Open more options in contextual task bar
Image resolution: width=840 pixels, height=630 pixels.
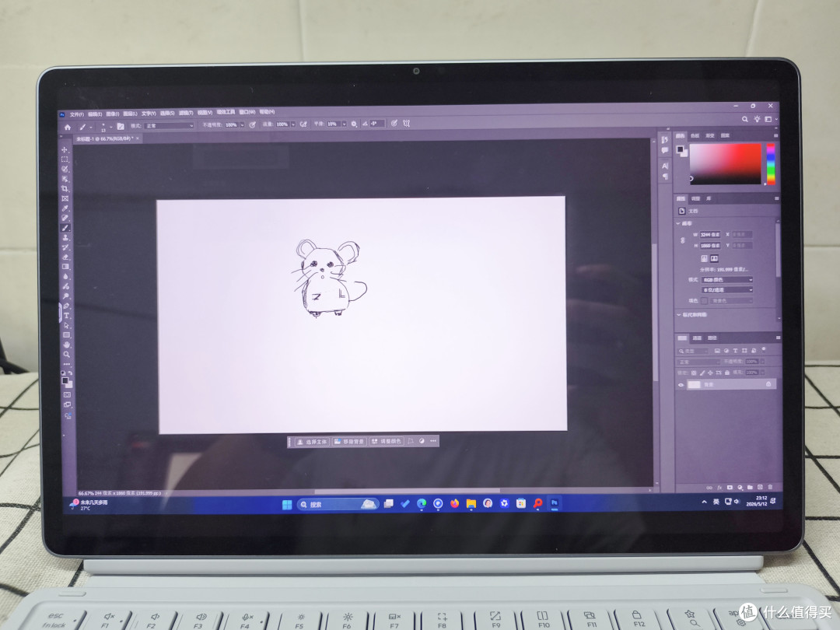coord(433,441)
